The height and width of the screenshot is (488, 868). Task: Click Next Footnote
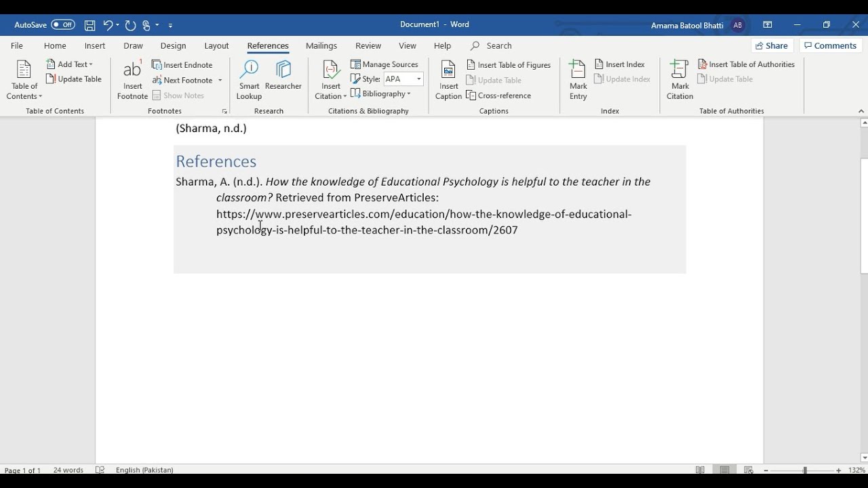click(x=182, y=80)
